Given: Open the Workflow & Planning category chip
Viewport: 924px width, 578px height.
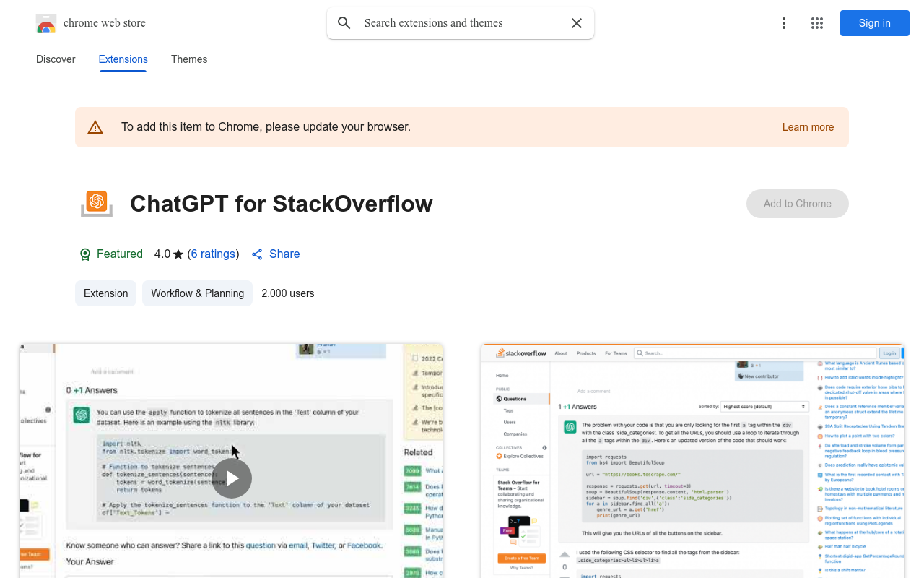Looking at the screenshot, I should point(197,293).
